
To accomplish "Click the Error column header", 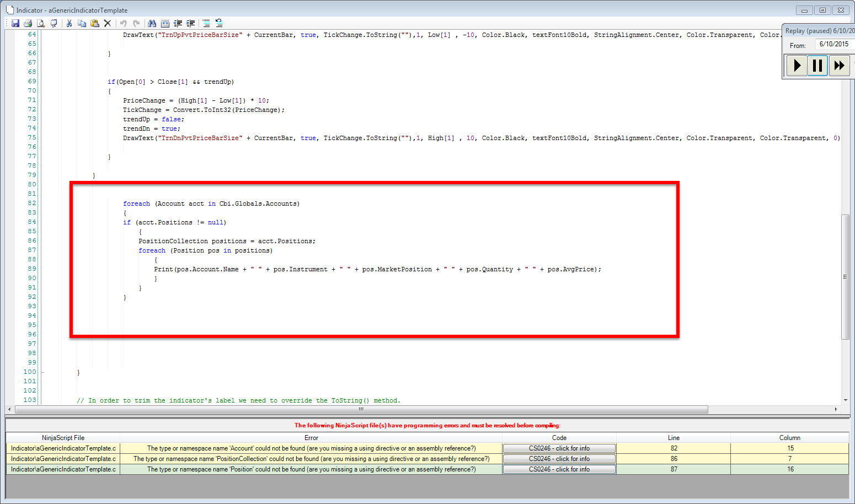I will (311, 438).
